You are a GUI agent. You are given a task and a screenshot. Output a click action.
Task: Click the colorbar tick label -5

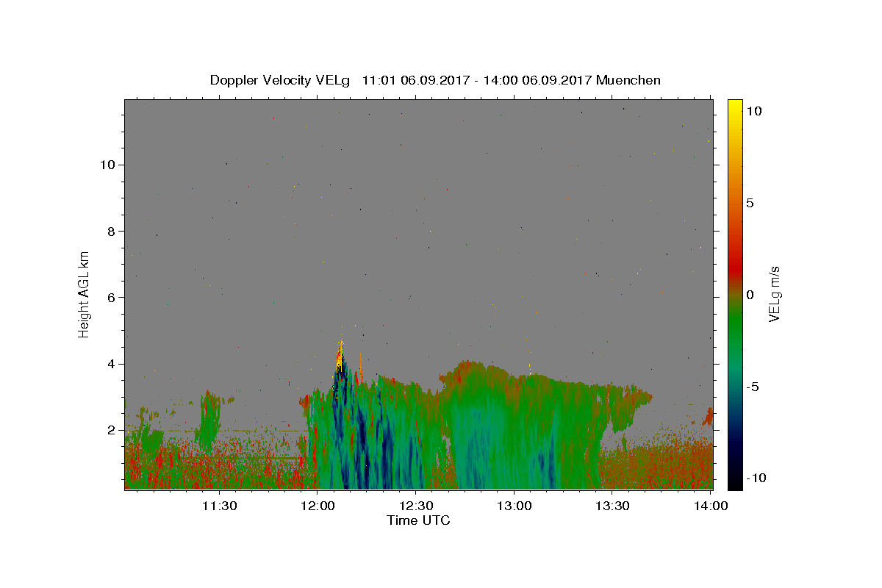(x=753, y=387)
